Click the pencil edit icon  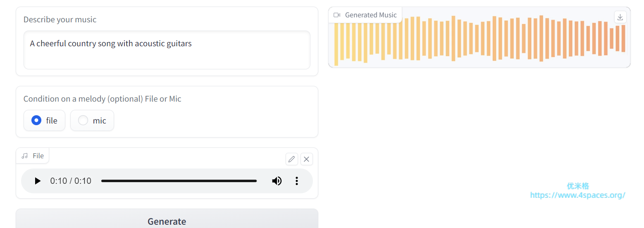(292, 159)
